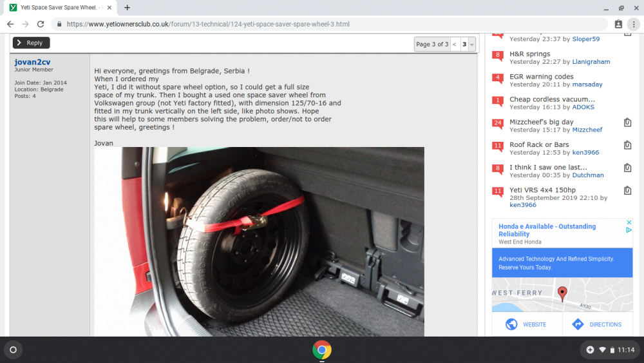Open the system tray with clock 11:14

click(610, 350)
